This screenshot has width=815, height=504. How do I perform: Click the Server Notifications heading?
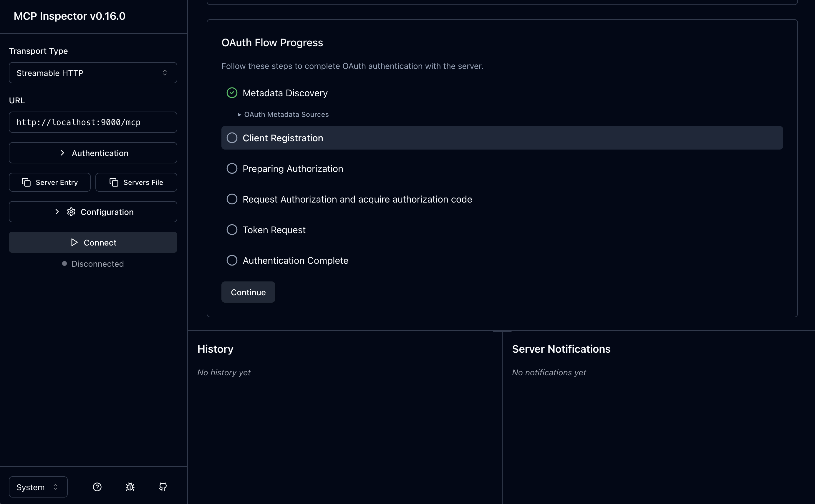tap(561, 349)
